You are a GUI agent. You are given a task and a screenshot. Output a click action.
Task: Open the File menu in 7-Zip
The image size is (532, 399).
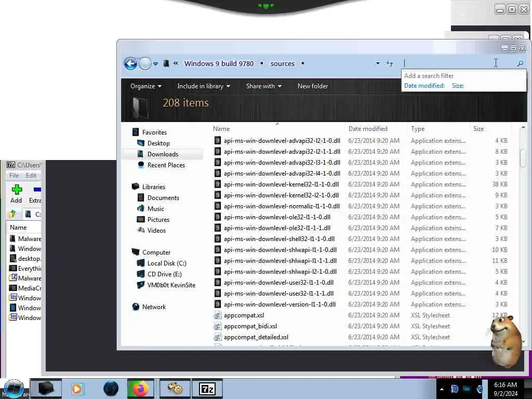click(14, 176)
